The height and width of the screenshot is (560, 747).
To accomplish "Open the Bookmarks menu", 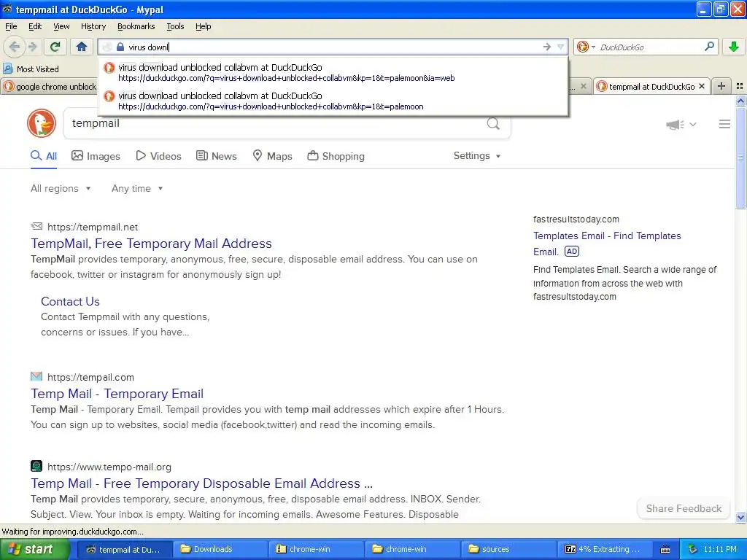I will click(x=136, y=26).
